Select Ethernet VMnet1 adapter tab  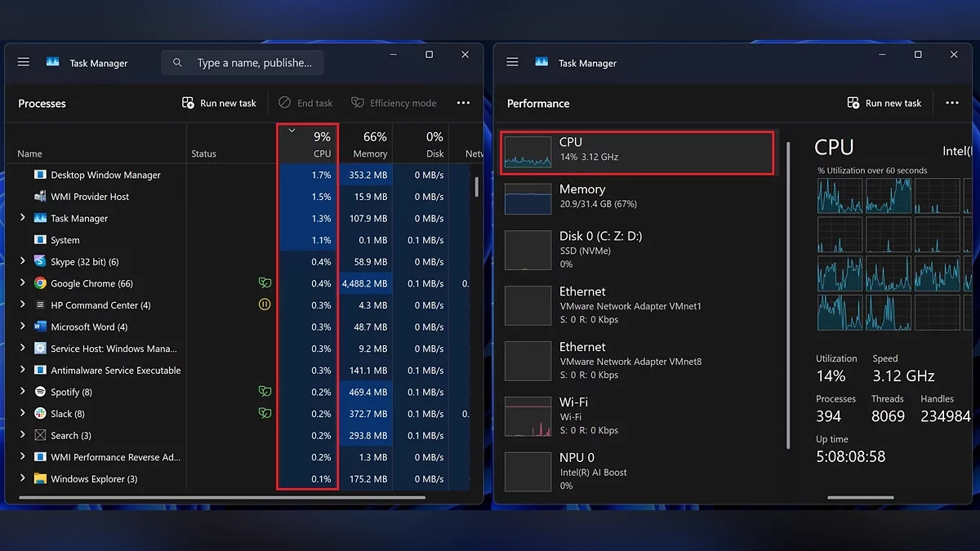coord(637,305)
